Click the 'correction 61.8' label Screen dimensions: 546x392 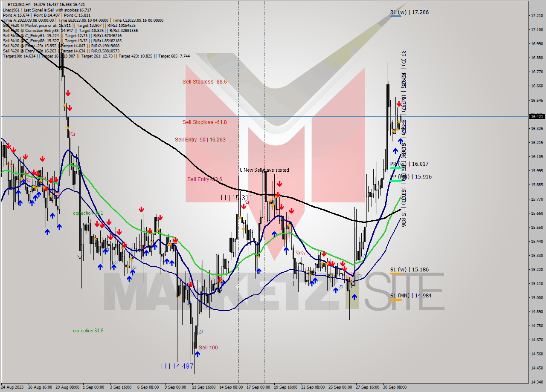pos(88,331)
